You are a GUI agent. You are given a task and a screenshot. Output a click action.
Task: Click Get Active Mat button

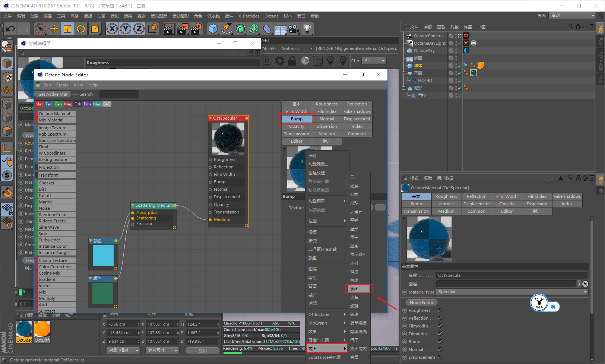53,94
